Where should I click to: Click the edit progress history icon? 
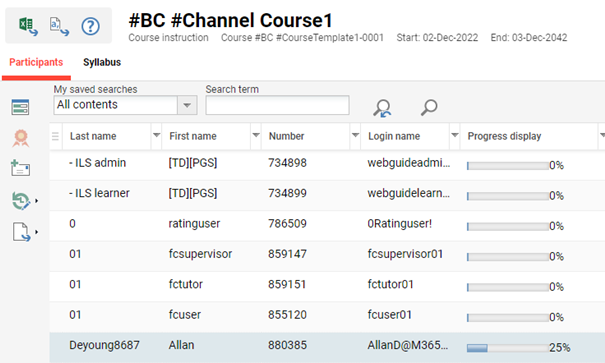pyautogui.click(x=21, y=201)
